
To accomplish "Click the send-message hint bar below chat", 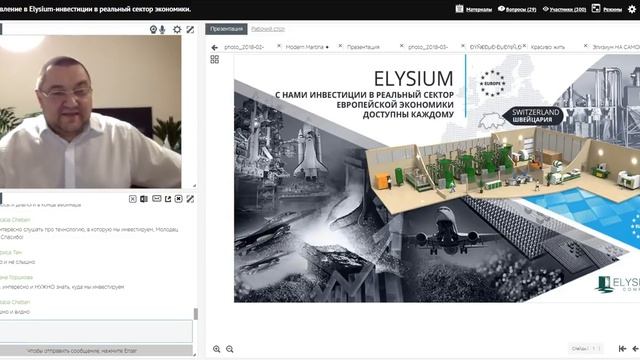I will (x=96, y=351).
